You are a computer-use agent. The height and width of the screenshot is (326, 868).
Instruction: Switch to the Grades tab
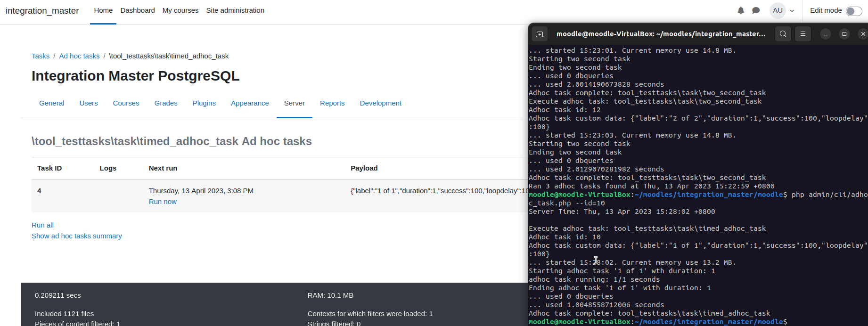tap(166, 103)
